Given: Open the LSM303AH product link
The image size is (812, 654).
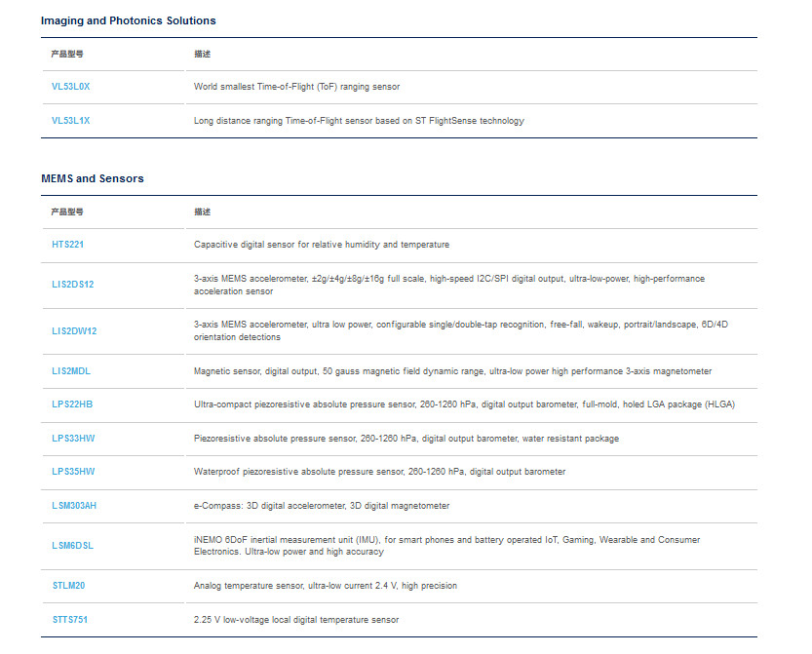Looking at the screenshot, I should tap(74, 506).
